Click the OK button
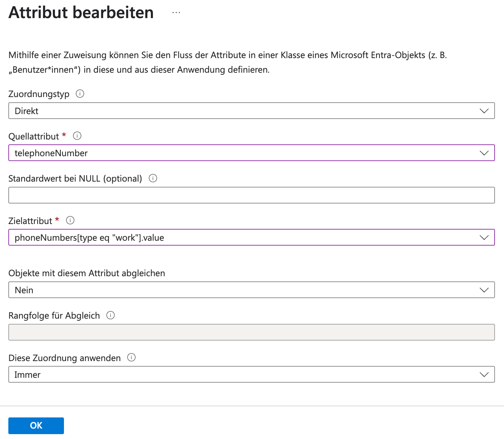This screenshot has height=439, width=504. coord(36,425)
